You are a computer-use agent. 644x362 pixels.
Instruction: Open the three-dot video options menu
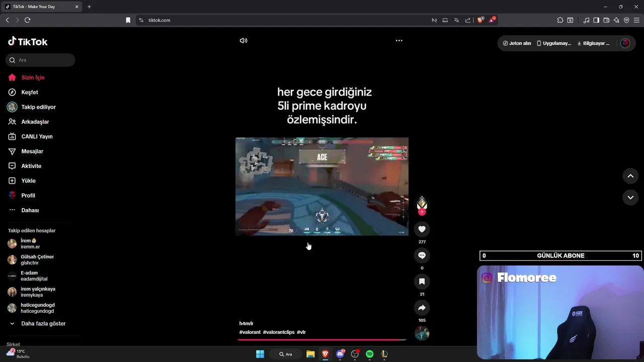399,41
